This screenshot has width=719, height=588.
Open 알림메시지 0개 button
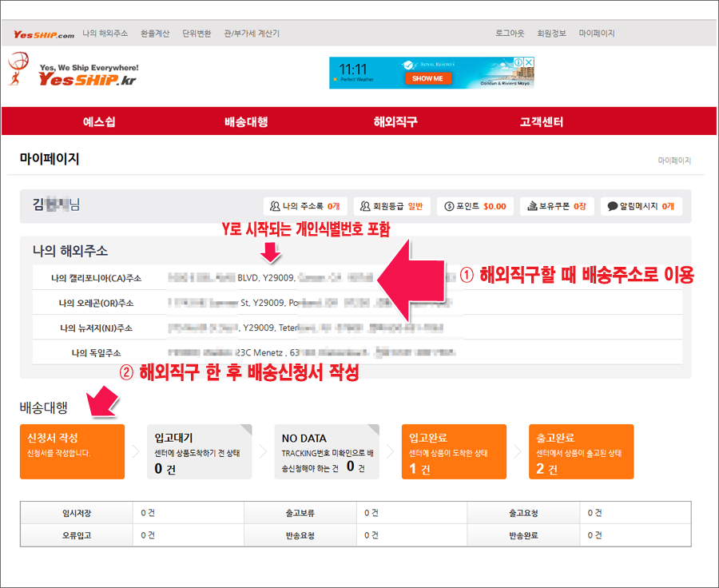tap(641, 206)
